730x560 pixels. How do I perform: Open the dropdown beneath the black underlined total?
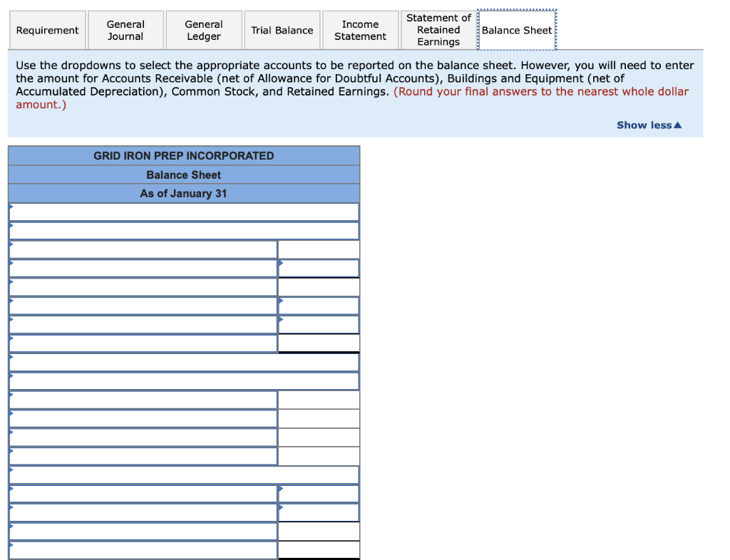[x=183, y=363]
